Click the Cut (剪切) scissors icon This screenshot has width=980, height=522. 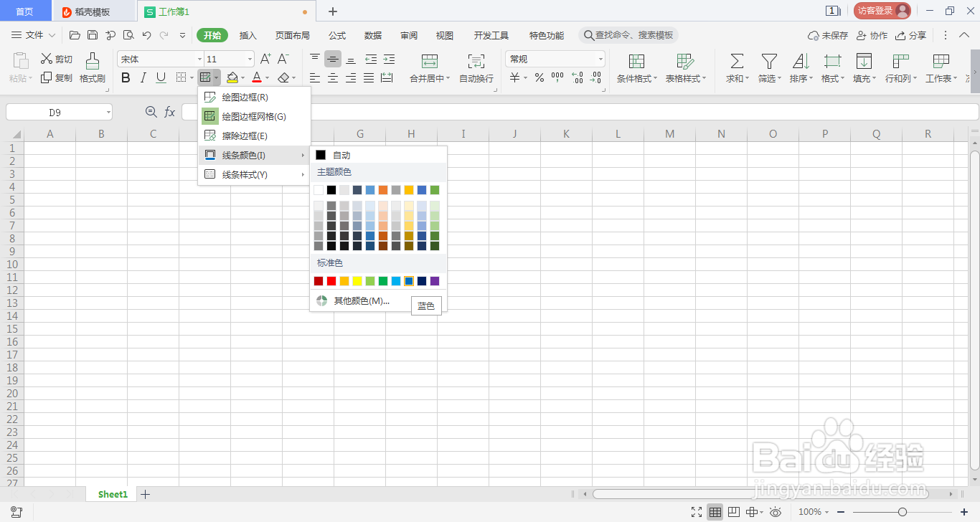click(47, 59)
